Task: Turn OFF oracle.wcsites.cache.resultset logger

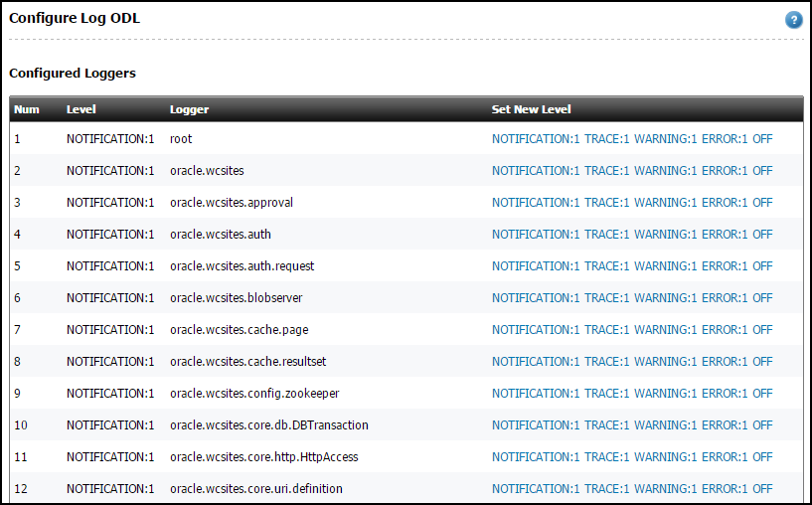Action: tap(762, 361)
